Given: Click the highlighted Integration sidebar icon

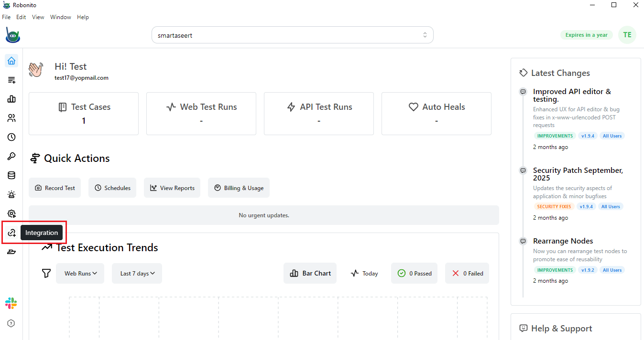Looking at the screenshot, I should (11, 233).
